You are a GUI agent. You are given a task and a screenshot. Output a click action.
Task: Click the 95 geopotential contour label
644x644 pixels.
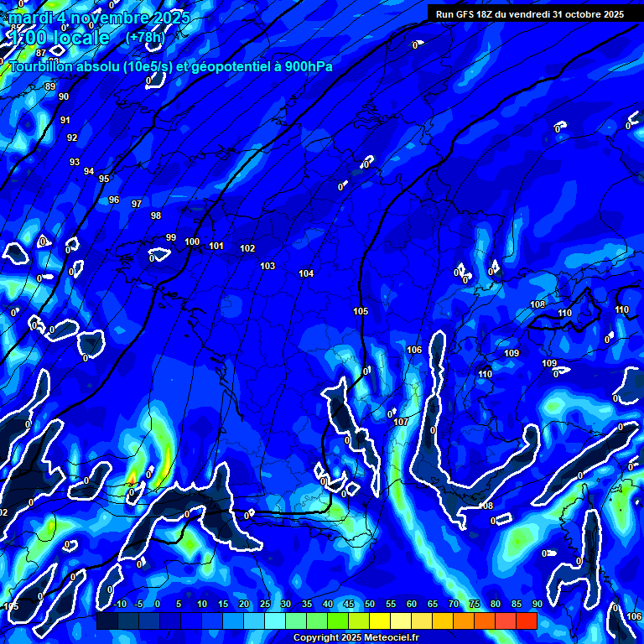(x=104, y=179)
